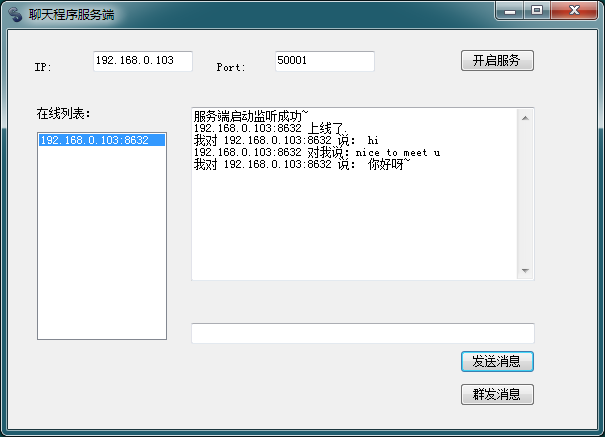Click the log line 你好呀~
Viewport: 605px width, 437px height.
302,164
